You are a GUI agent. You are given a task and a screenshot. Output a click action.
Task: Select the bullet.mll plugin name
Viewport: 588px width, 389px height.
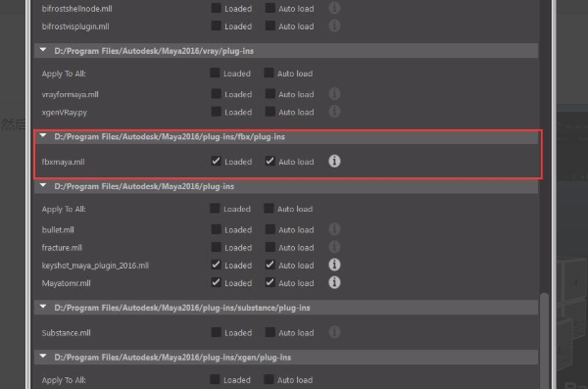click(58, 230)
